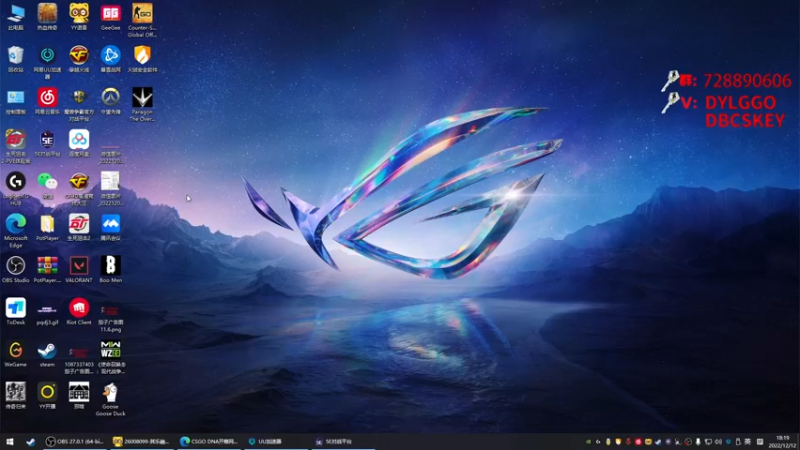Image resolution: width=800 pixels, height=450 pixels.
Task: Launch the GeeGee desktop shortcut
Action: click(111, 16)
